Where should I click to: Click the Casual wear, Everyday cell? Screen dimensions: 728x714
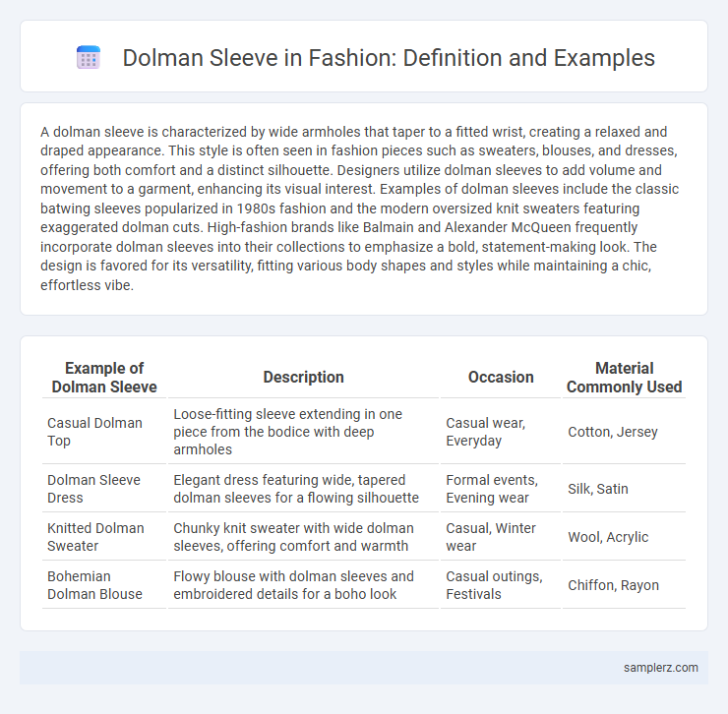(x=501, y=432)
